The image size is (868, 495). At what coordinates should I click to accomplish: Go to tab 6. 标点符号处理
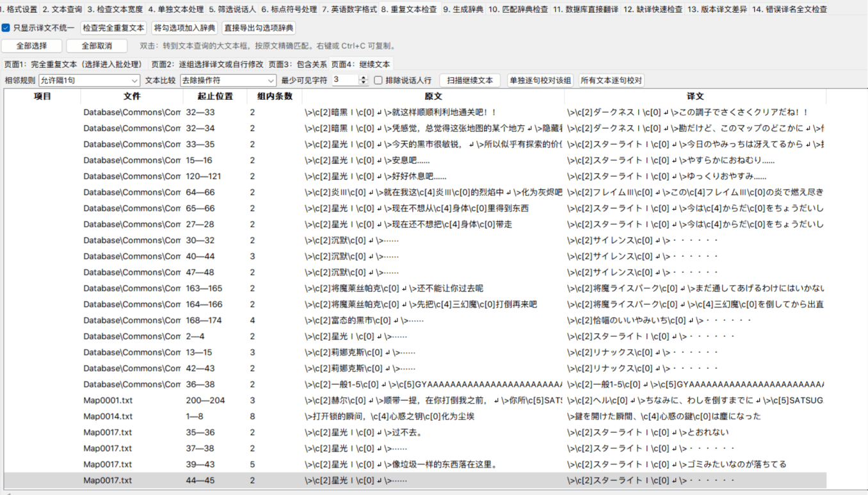(289, 10)
